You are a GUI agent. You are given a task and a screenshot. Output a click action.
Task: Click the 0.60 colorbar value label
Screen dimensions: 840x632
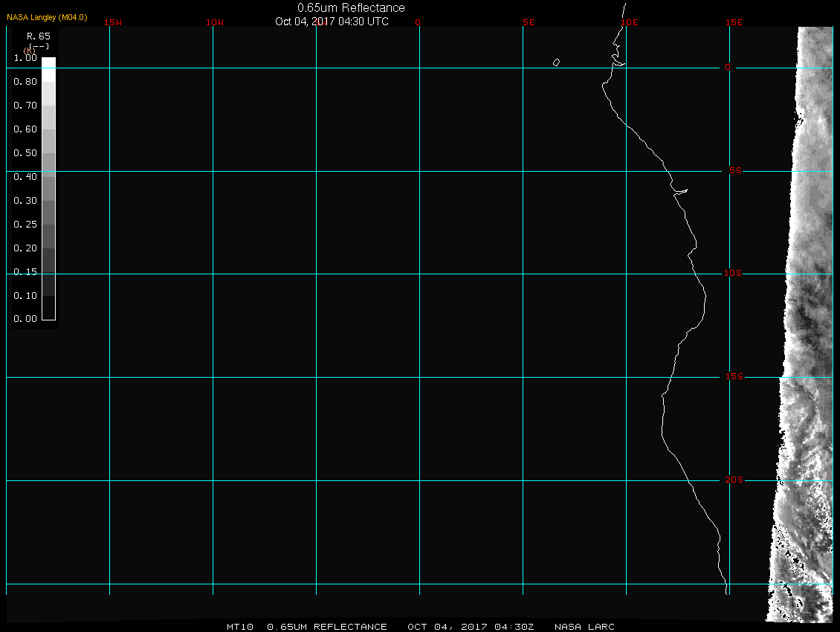[25, 129]
